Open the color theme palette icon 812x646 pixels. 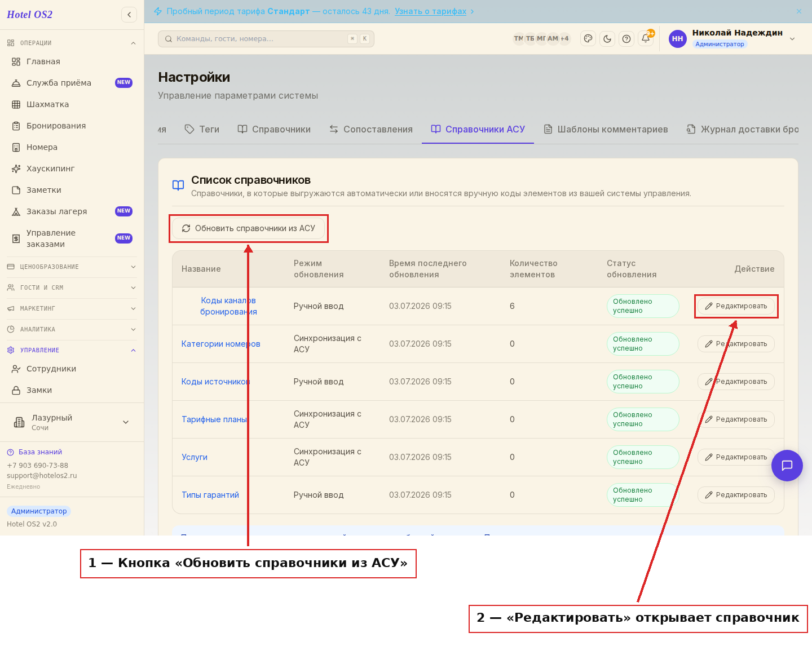pos(588,39)
